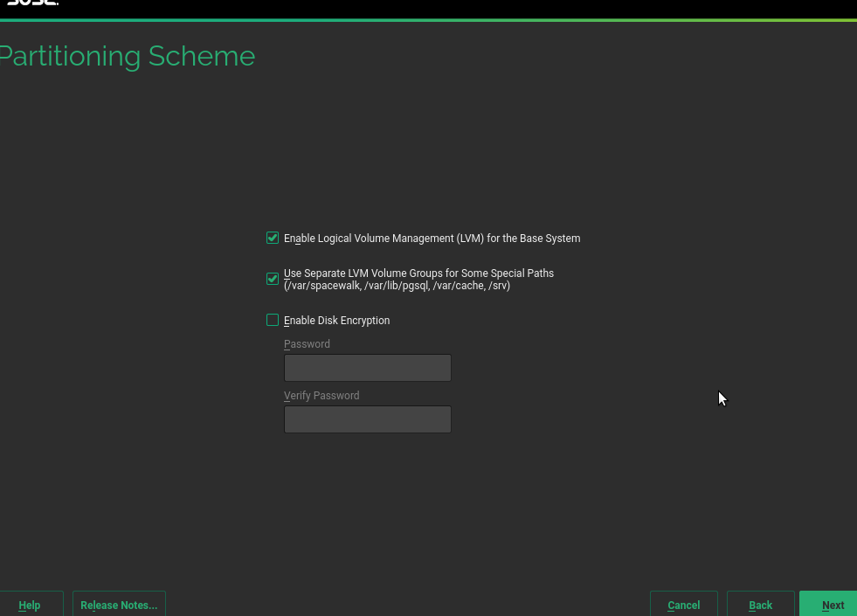Screen dimensions: 857x616
Task: Go Back to the previous step
Action: [x=760, y=605]
